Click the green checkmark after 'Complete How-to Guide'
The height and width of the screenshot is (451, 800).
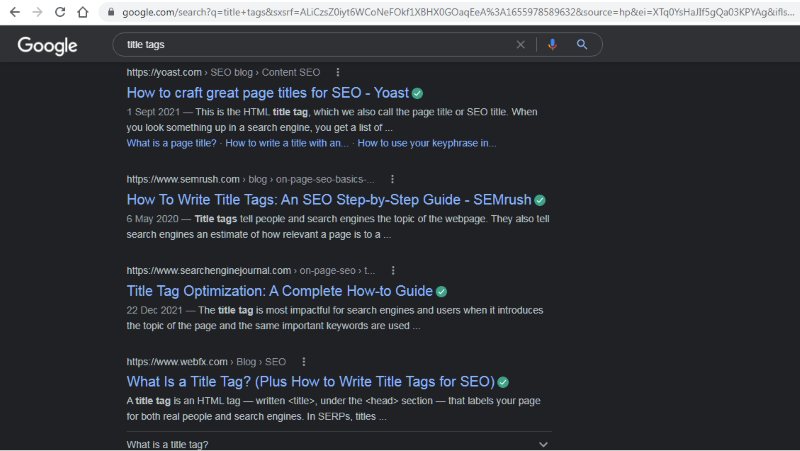[441, 292]
